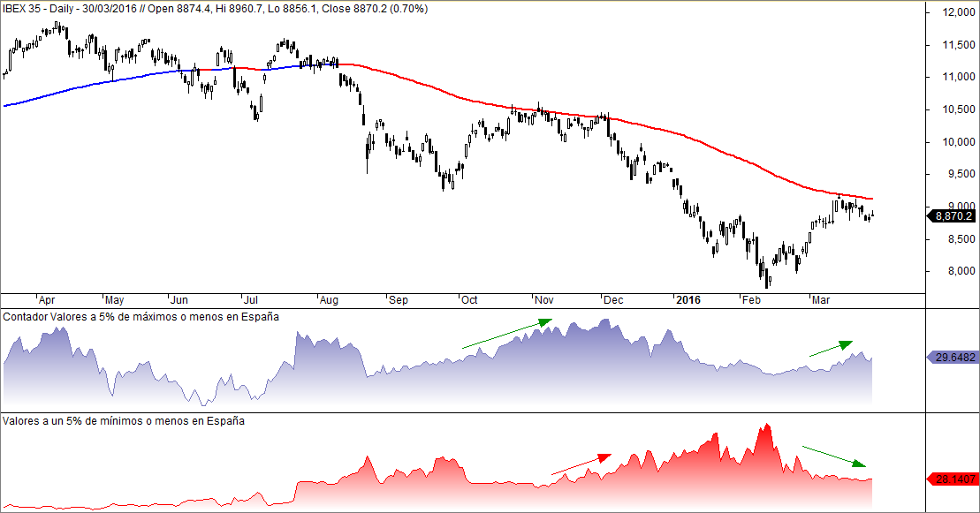Click the Apr month marker on timeline

pyautogui.click(x=46, y=300)
